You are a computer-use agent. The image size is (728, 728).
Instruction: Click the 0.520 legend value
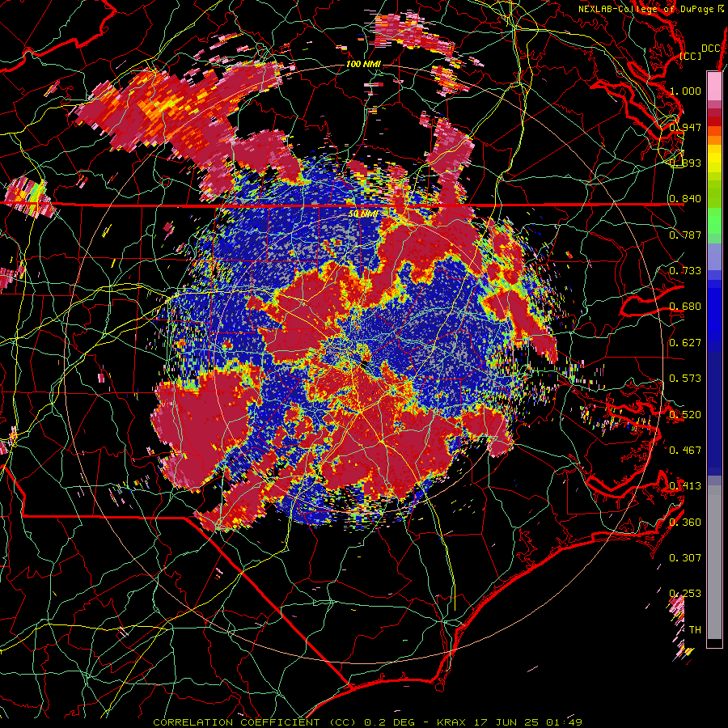[685, 415]
